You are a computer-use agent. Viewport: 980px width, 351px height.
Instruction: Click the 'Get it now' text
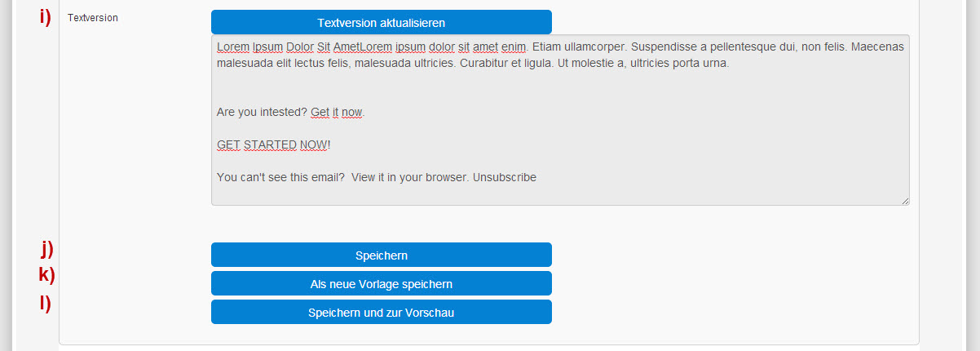click(337, 112)
